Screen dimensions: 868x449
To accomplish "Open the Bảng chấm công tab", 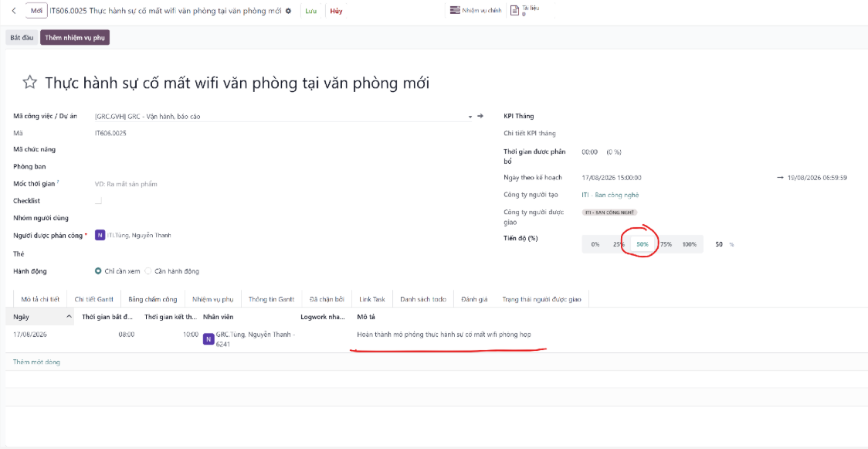I will pyautogui.click(x=153, y=299).
